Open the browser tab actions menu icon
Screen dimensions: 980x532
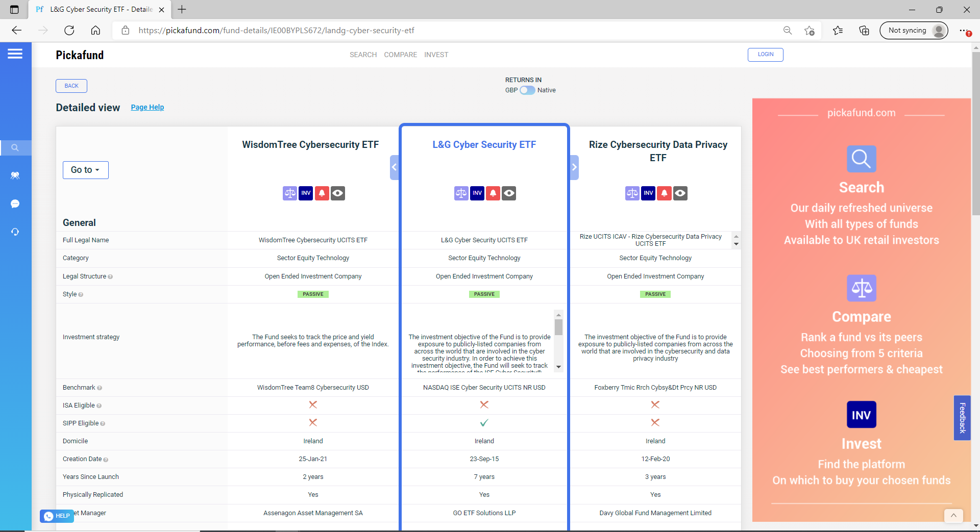(x=14, y=10)
